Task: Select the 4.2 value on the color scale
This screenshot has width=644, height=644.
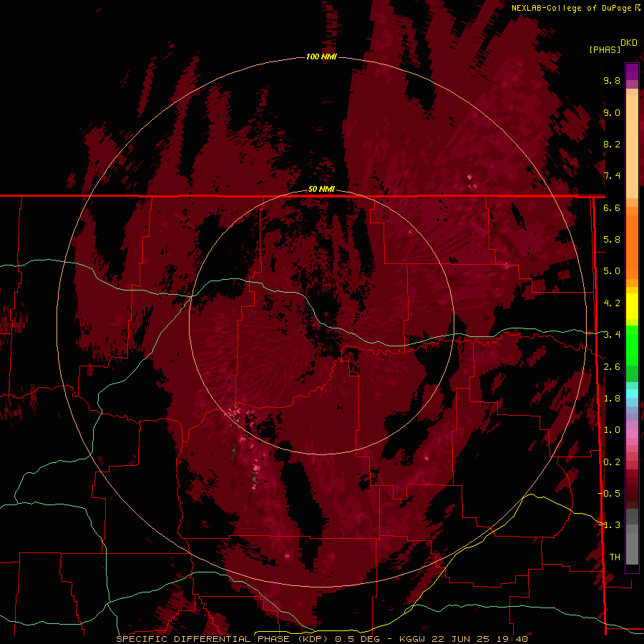Action: coord(612,303)
